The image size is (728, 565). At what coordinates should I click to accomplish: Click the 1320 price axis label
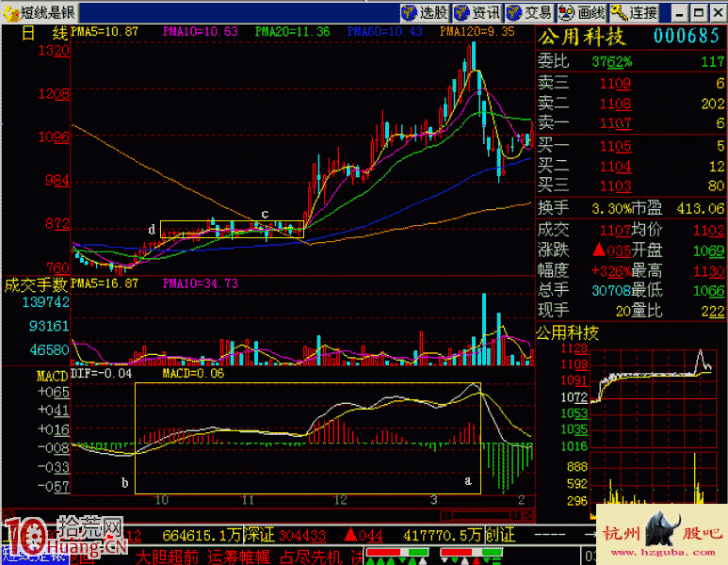tap(54, 51)
